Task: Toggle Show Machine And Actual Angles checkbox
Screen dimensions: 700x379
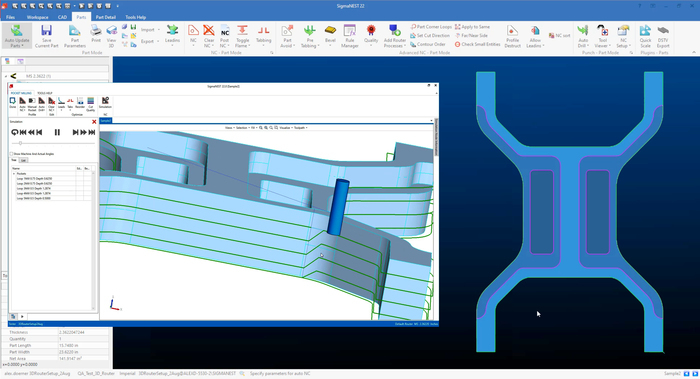Action: pyautogui.click(x=12, y=154)
